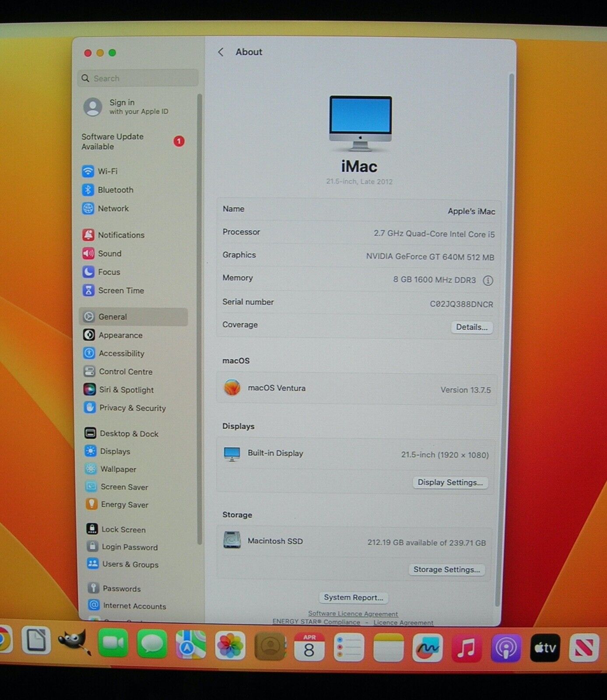
Task: Click the iMac computer image
Action: [360, 123]
